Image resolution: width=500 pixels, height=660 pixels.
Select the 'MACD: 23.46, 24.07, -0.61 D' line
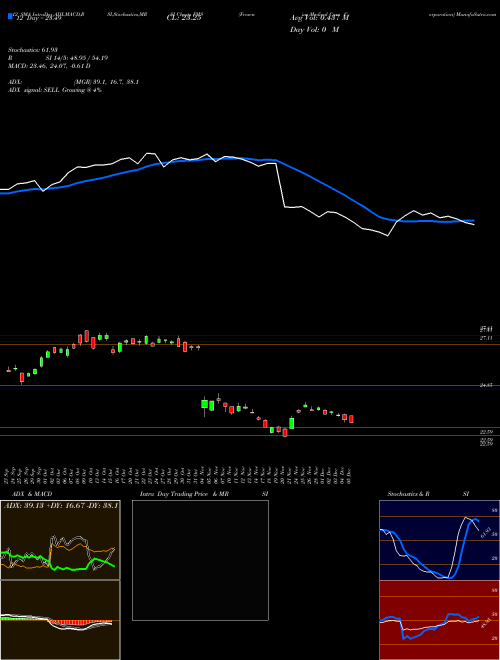49,66
